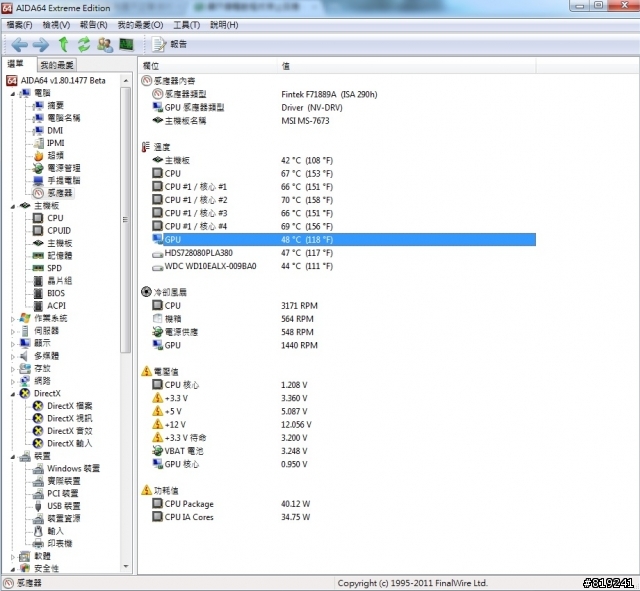
Task: Select DMI in the tree
Action: (x=55, y=130)
